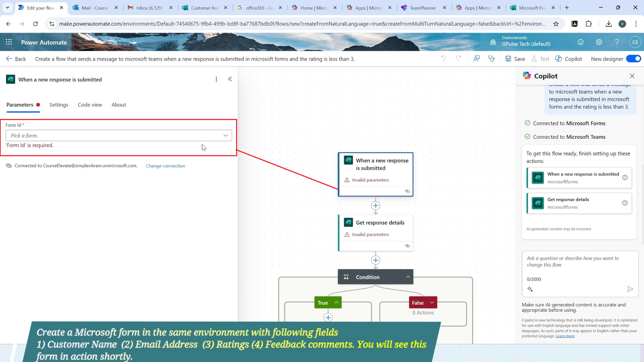644x362 pixels.
Task: Click the warning icon beside Get response details
Action: [x=348, y=234]
